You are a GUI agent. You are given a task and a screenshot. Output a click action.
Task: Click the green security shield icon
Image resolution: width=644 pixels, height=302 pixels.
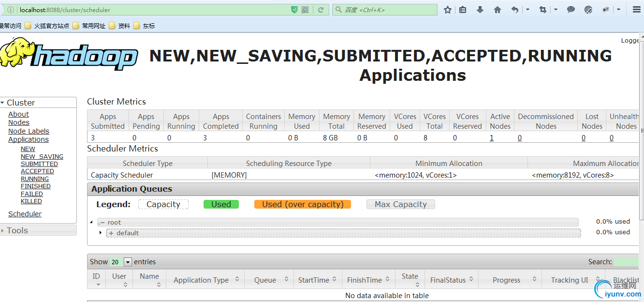tap(294, 10)
